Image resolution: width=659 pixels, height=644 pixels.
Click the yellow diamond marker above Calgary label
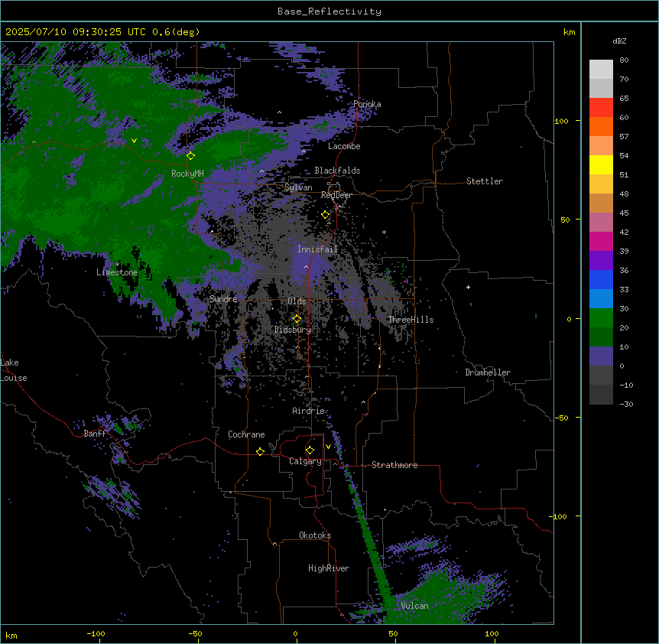click(310, 450)
